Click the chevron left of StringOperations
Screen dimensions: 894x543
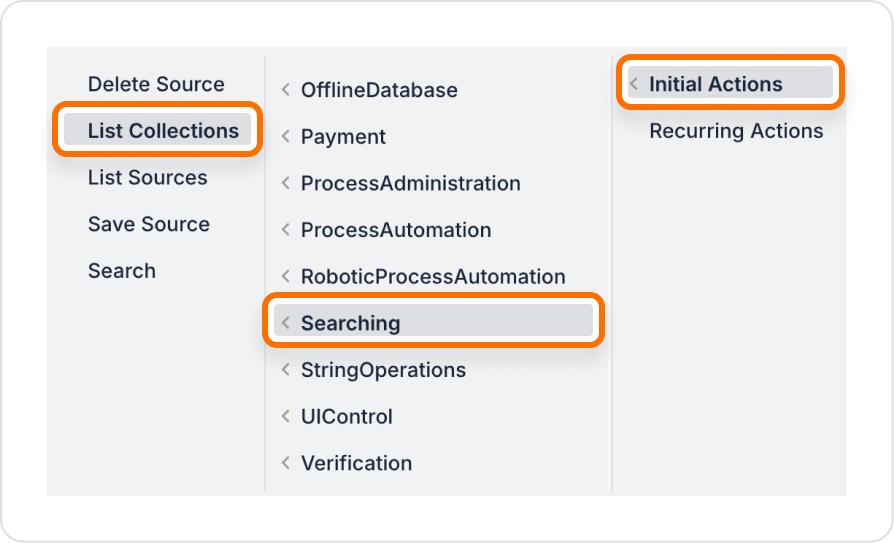(286, 370)
